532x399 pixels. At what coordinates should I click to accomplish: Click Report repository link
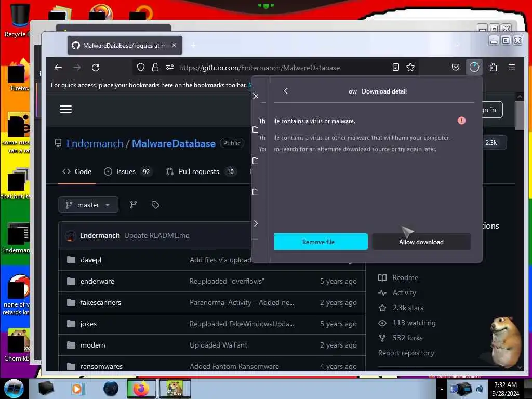[x=406, y=353]
